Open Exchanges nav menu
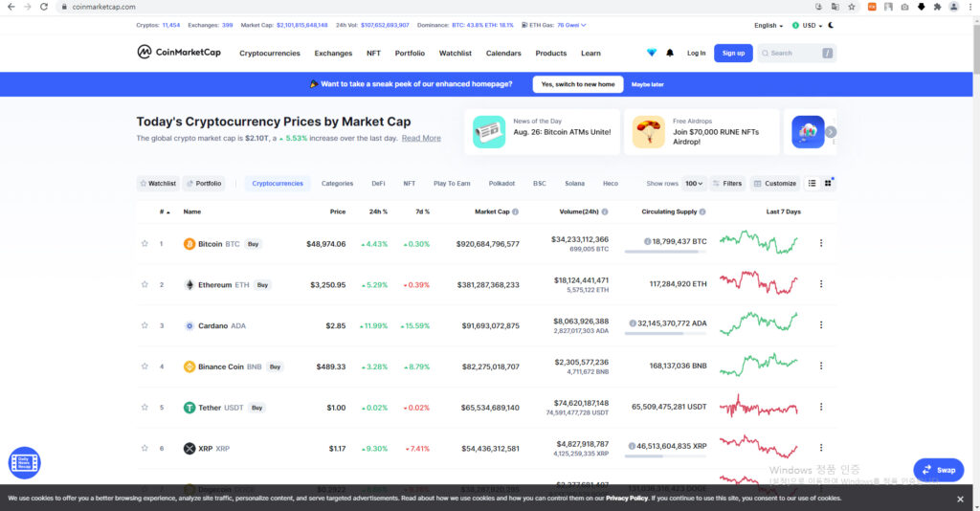 click(333, 53)
